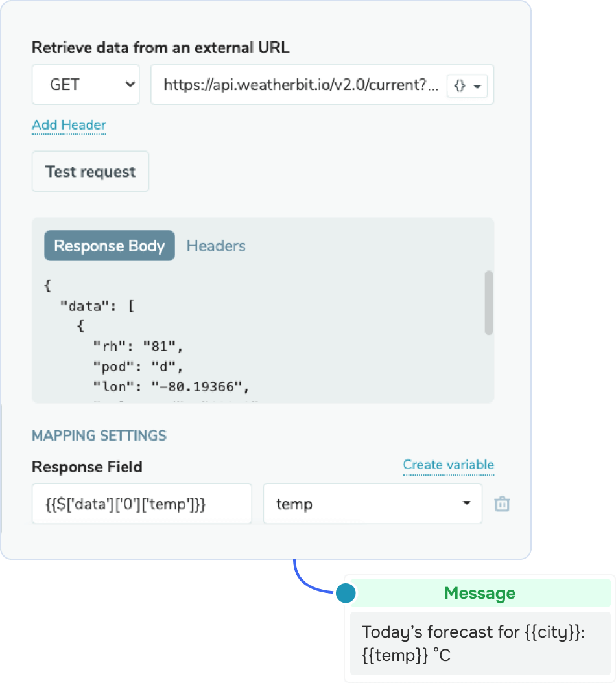Select the Message block header

pos(479,592)
